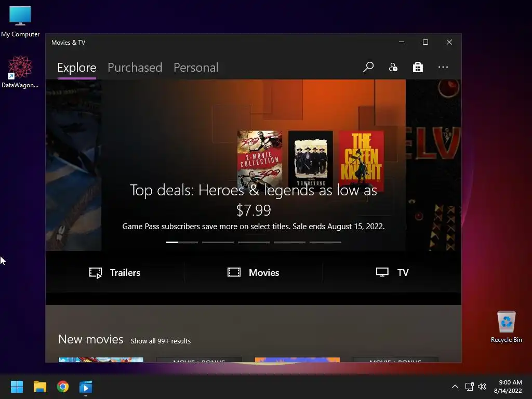Select the fifth carousel page indicator
The width and height of the screenshot is (532, 399).
[x=325, y=242]
